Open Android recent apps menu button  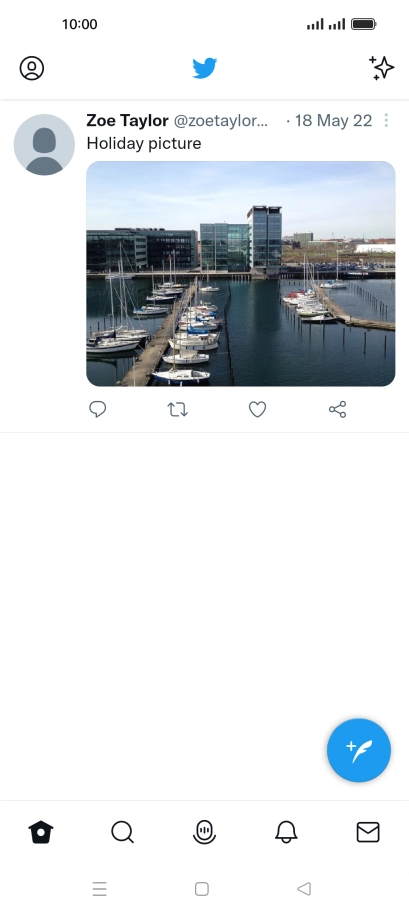pyautogui.click(x=100, y=889)
